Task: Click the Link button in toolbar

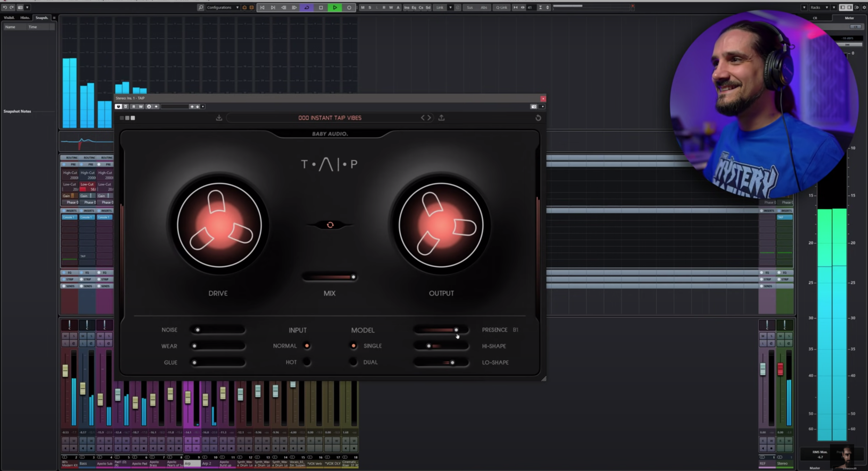Action: coord(440,7)
